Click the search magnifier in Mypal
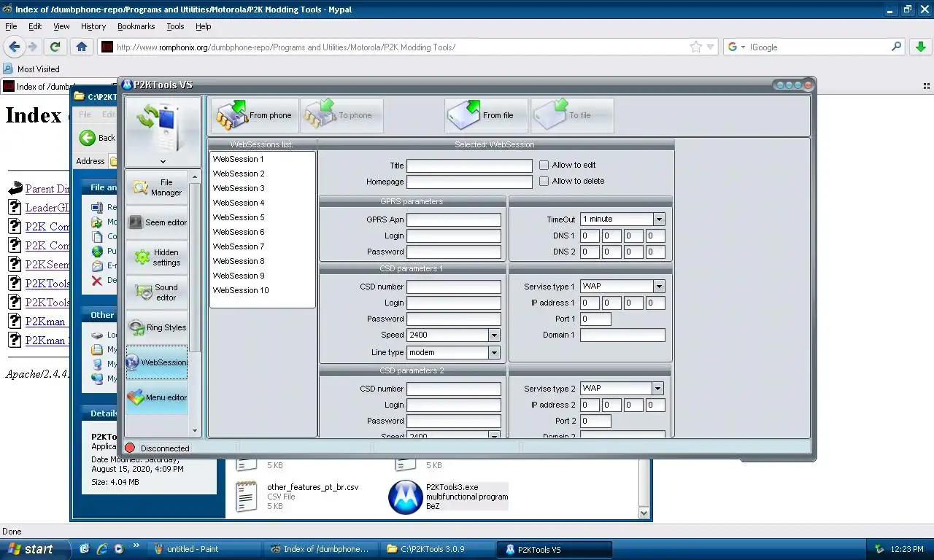The width and height of the screenshot is (934, 560). point(897,47)
